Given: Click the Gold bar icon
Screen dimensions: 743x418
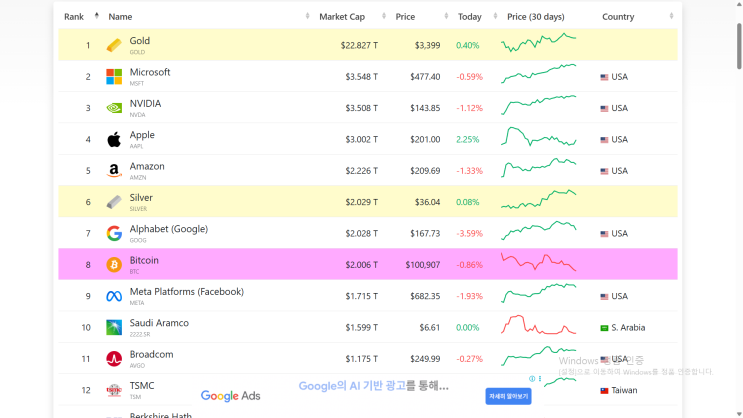Looking at the screenshot, I should pos(114,45).
